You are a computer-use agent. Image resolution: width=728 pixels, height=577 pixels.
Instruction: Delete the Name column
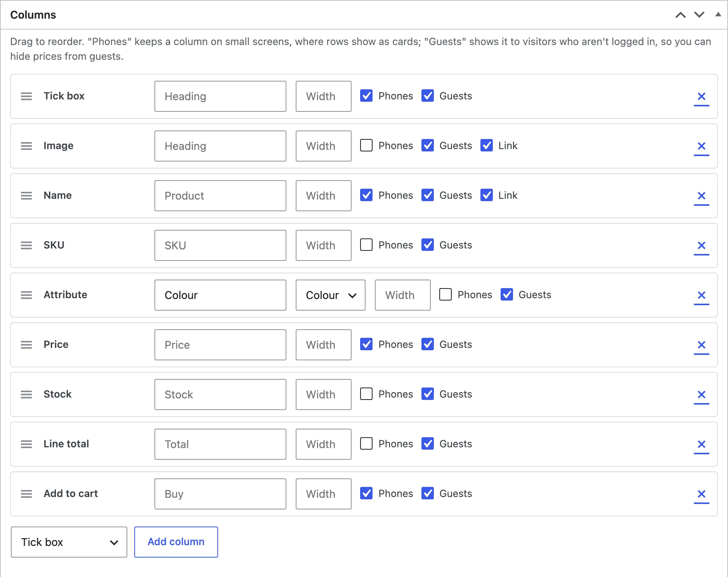(x=701, y=196)
